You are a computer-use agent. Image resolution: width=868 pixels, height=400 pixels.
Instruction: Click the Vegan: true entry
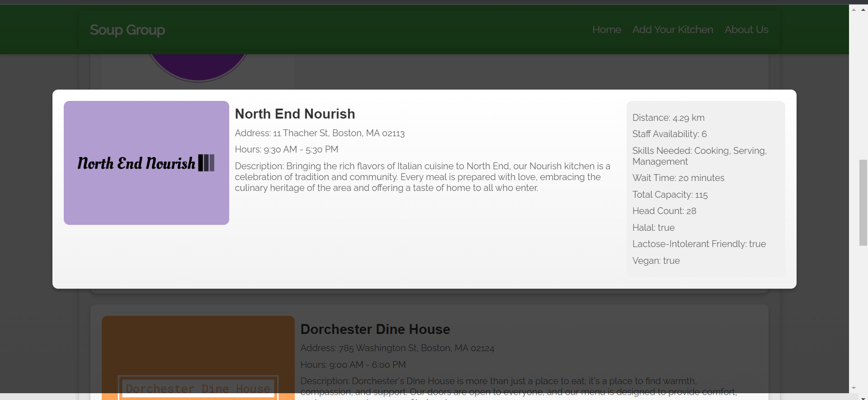point(656,261)
